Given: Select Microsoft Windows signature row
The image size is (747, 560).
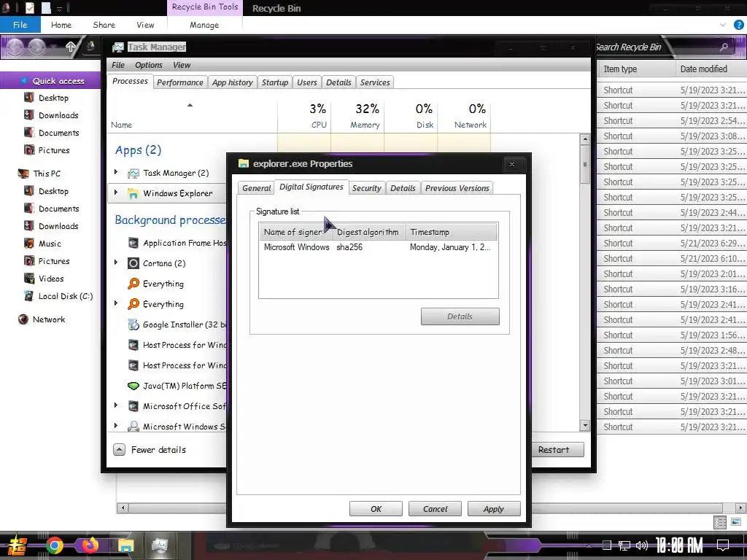Looking at the screenshot, I should [x=379, y=247].
